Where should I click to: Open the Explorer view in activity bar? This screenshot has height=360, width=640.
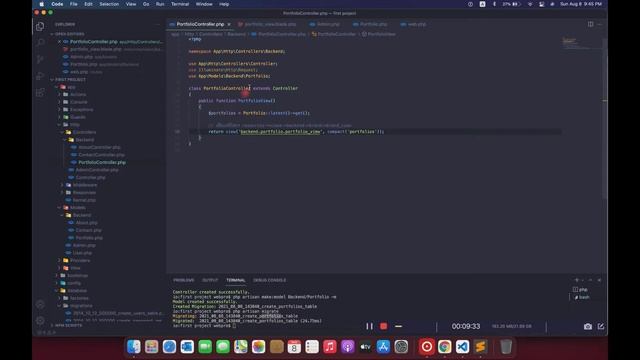click(x=40, y=27)
